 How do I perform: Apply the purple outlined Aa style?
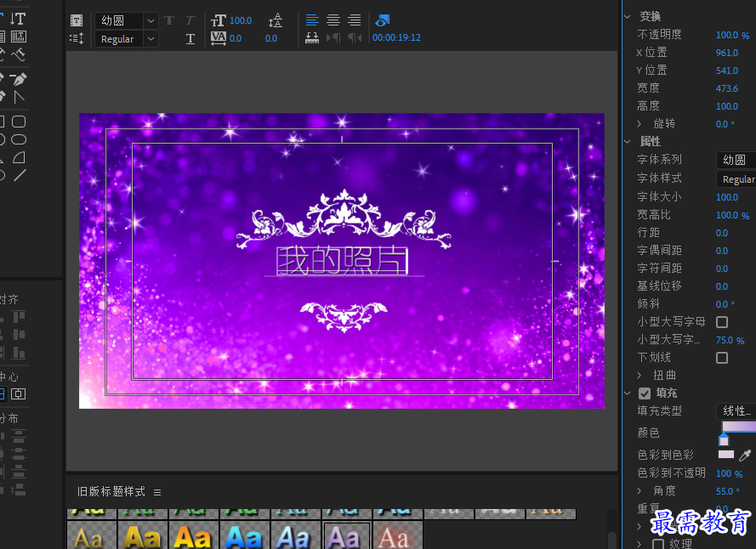[346, 536]
